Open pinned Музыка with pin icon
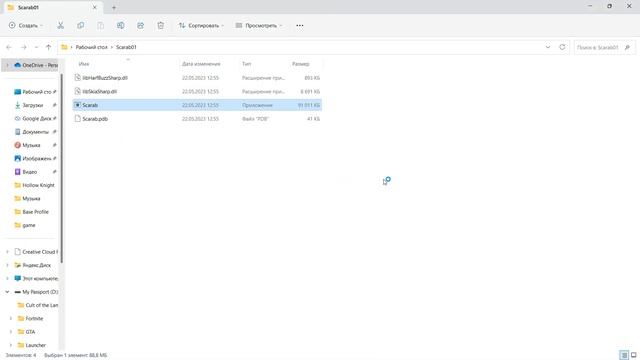 pos(31,145)
